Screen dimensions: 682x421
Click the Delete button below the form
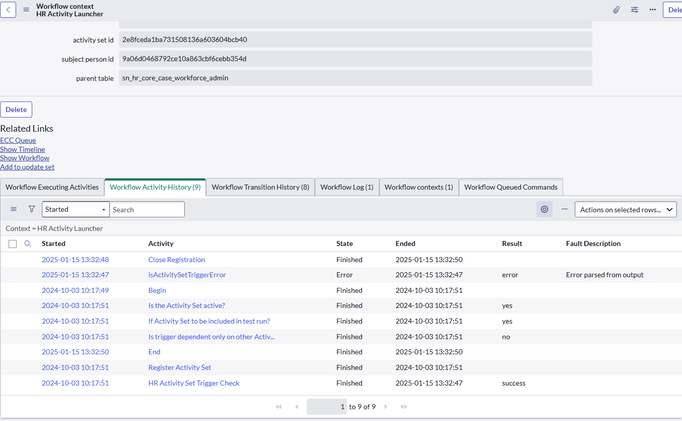16,110
